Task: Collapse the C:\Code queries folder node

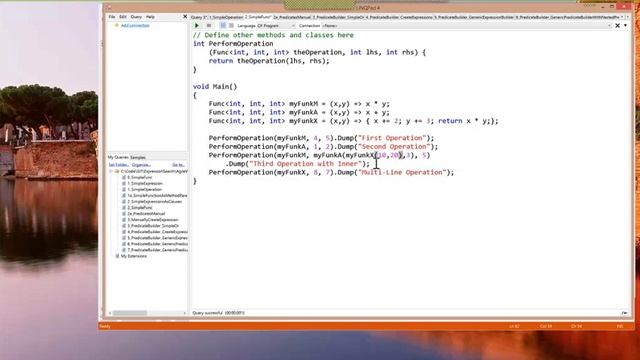Action: tap(111, 171)
